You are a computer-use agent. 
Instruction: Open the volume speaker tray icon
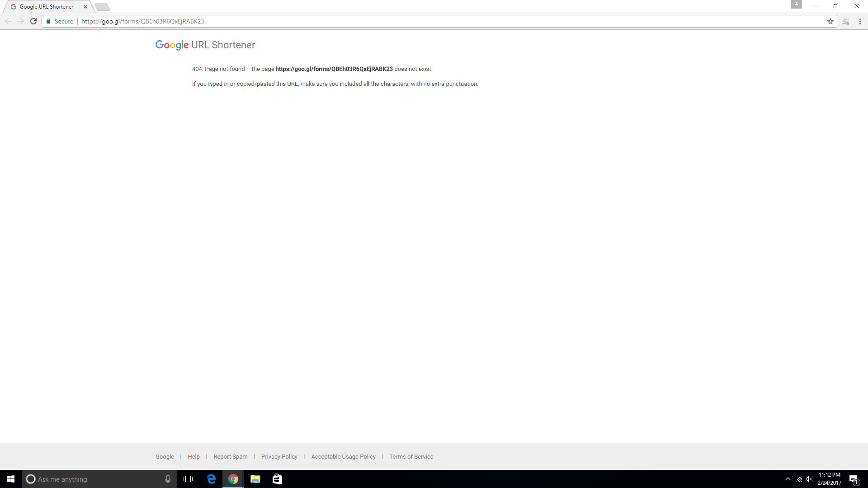tap(809, 479)
